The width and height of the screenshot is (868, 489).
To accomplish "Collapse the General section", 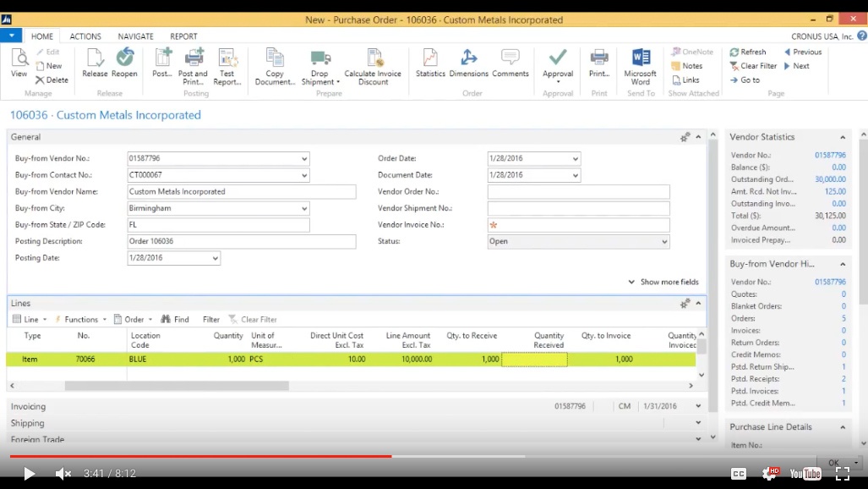I will click(x=699, y=137).
